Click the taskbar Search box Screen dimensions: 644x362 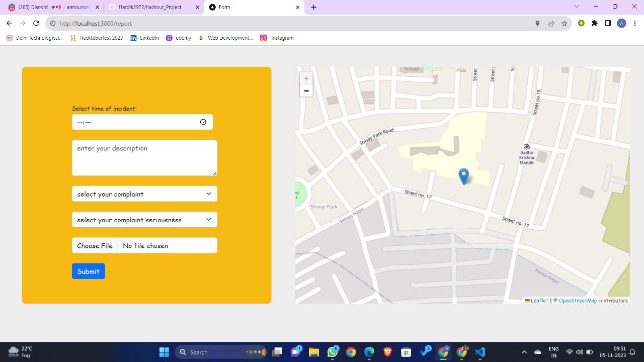click(x=221, y=352)
